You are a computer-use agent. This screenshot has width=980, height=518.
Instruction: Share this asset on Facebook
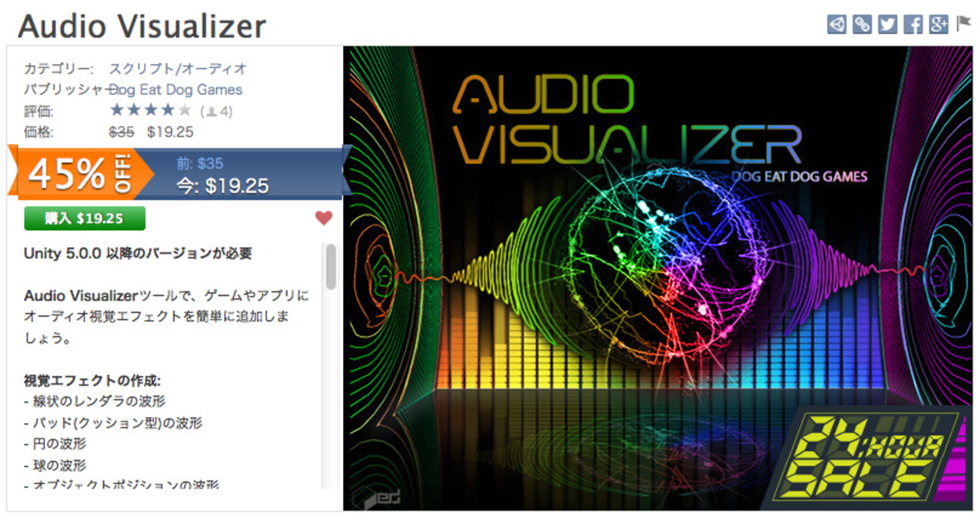tap(913, 24)
